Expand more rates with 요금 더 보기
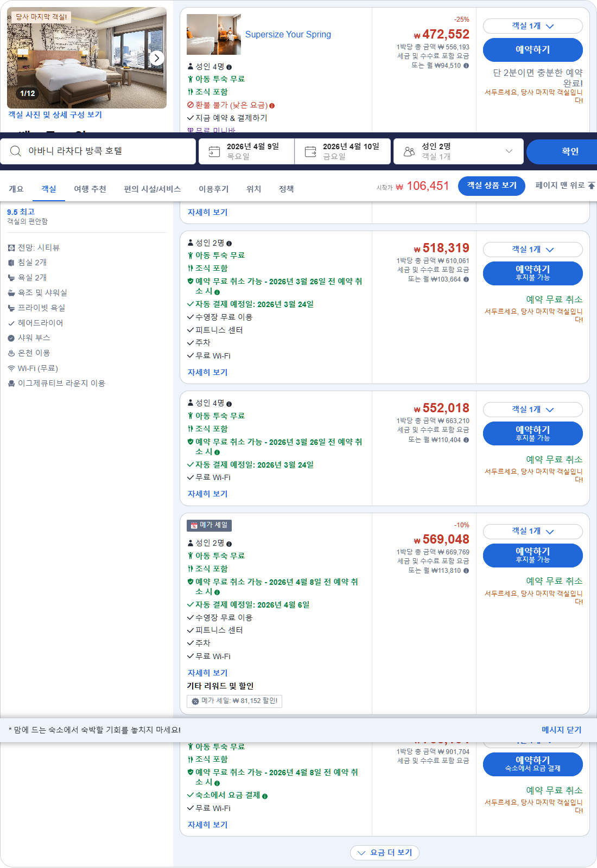This screenshot has height=868, width=597. pyautogui.click(x=385, y=853)
